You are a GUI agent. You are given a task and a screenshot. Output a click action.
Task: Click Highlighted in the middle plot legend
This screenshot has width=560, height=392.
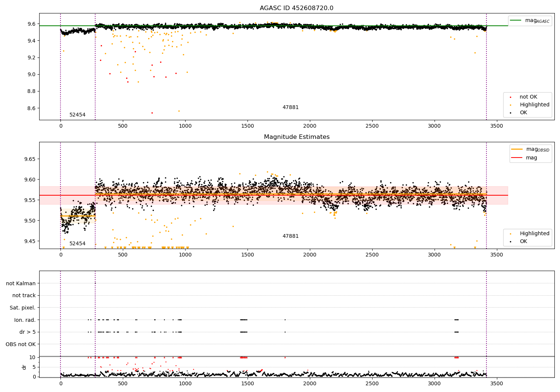[535, 234]
